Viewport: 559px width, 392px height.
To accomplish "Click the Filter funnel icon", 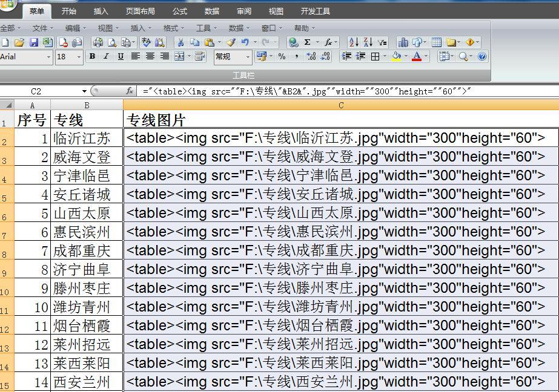I will coord(382,42).
